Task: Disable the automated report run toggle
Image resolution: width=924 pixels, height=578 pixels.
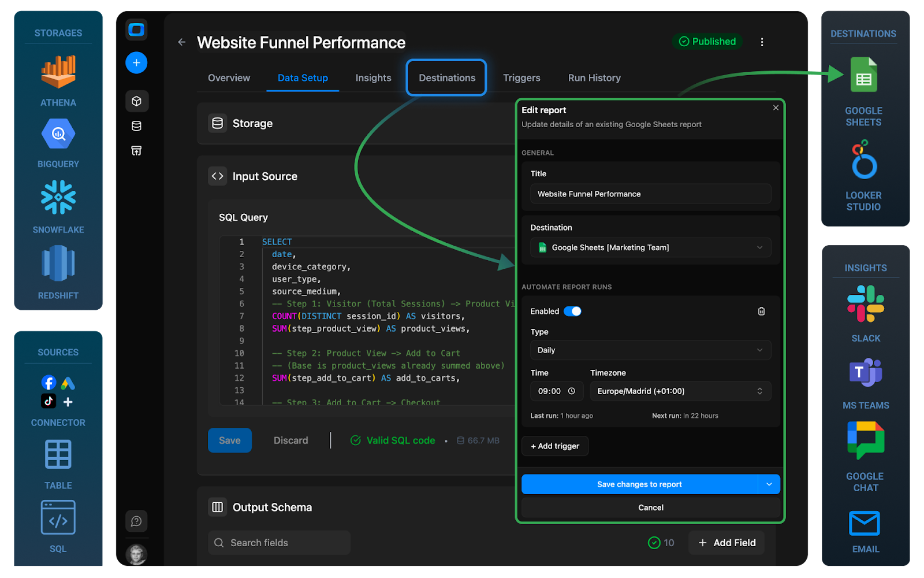Action: click(x=572, y=311)
